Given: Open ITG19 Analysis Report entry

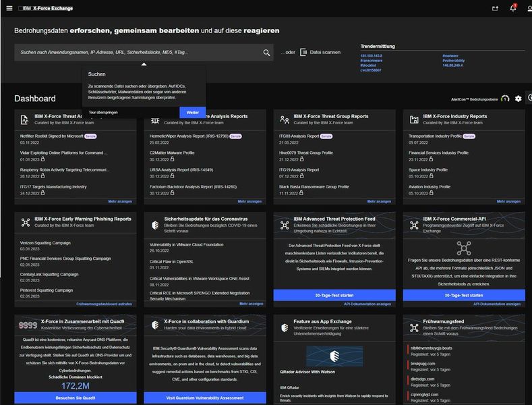Looking at the screenshot, I should click(x=299, y=170).
